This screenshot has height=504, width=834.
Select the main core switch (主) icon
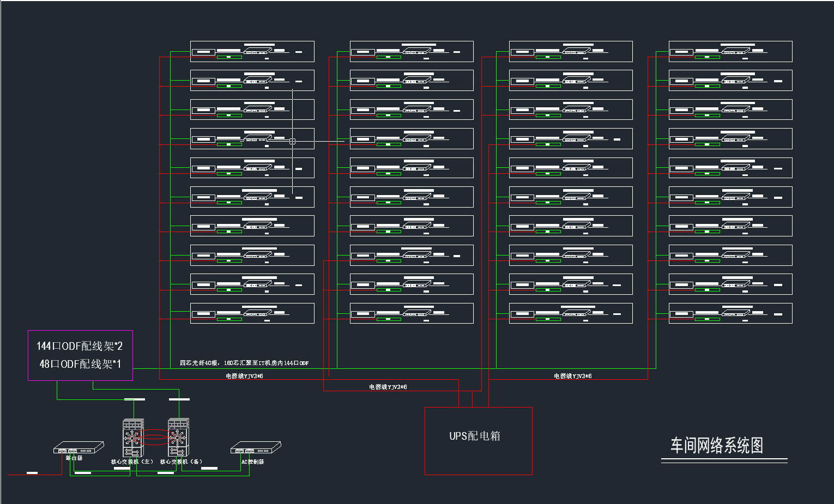pyautogui.click(x=133, y=438)
